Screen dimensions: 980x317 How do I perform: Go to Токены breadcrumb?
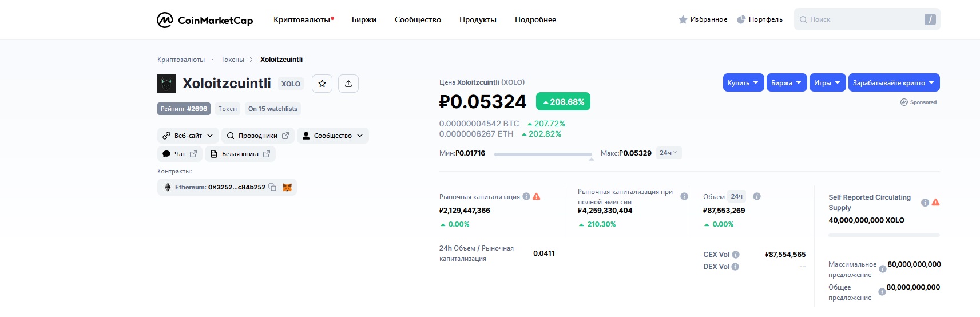pos(232,60)
